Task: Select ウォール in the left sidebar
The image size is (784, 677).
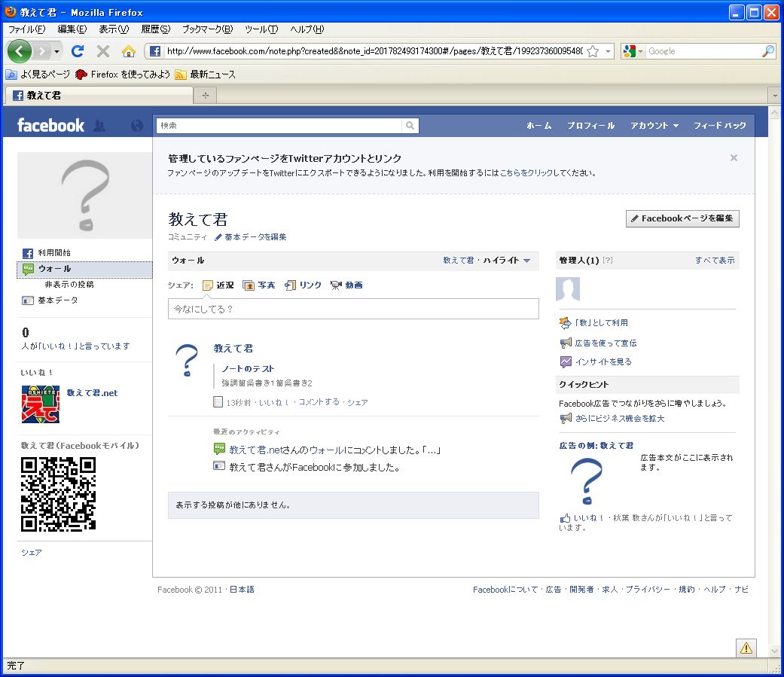Action: [x=84, y=269]
